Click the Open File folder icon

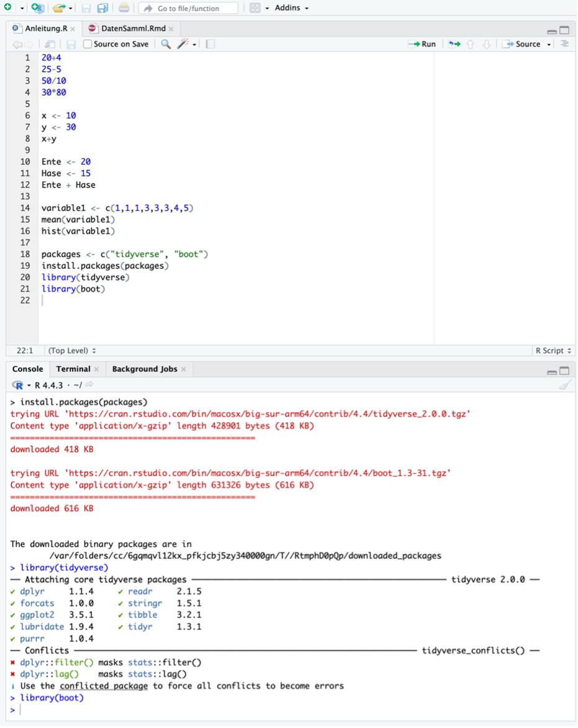pyautogui.click(x=59, y=8)
